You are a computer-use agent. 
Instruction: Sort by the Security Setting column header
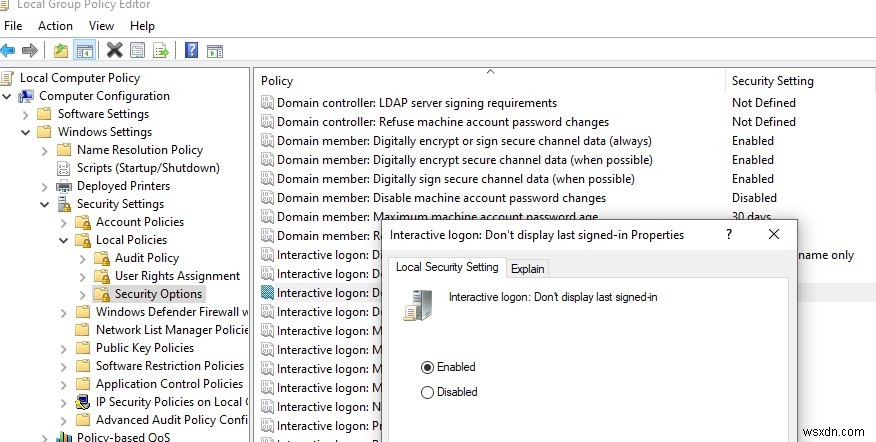772,81
